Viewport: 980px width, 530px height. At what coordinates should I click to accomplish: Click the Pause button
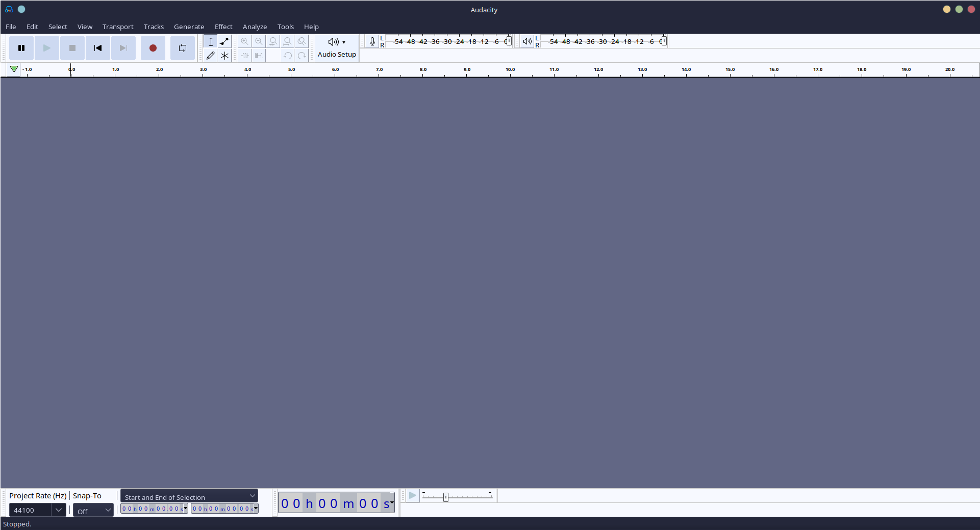tap(21, 48)
